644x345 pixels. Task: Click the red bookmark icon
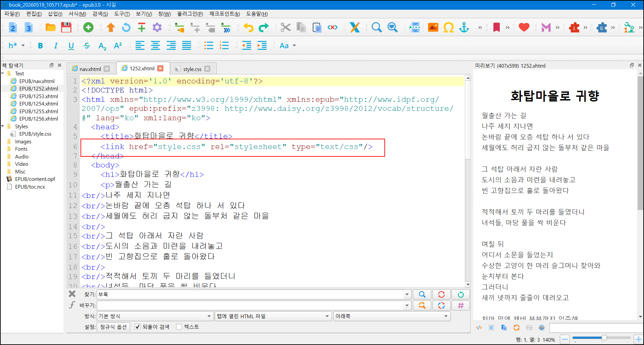[496, 27]
